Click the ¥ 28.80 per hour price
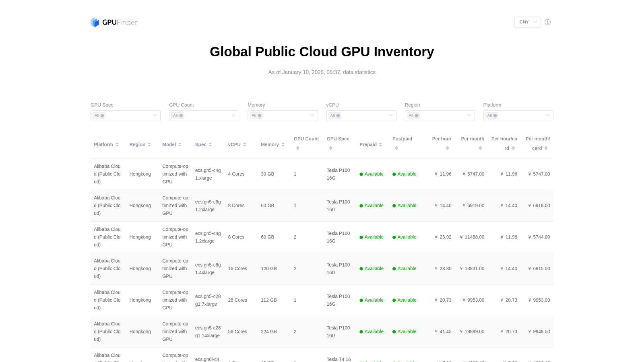Screen dimensions: 644x362 pos(443,269)
